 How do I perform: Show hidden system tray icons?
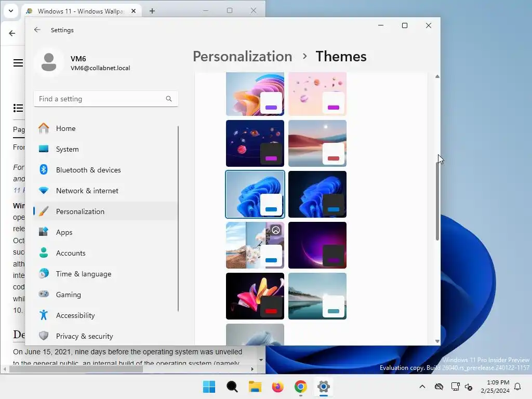tap(422, 387)
